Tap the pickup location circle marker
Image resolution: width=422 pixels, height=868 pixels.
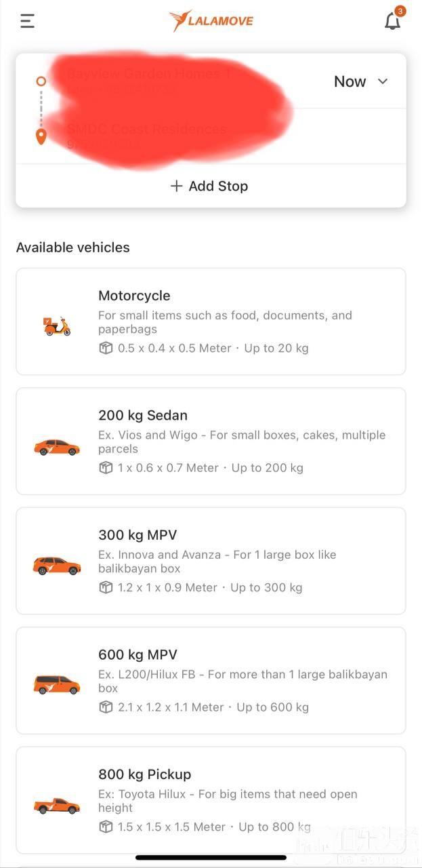tap(41, 81)
